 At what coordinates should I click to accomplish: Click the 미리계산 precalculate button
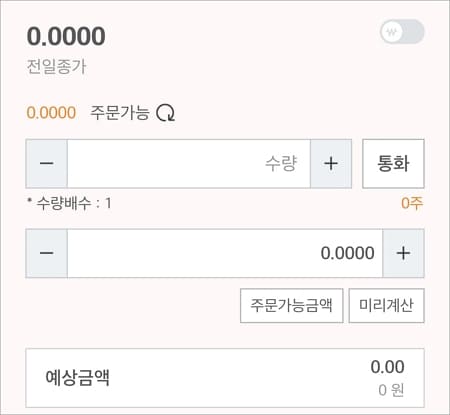[x=387, y=306]
